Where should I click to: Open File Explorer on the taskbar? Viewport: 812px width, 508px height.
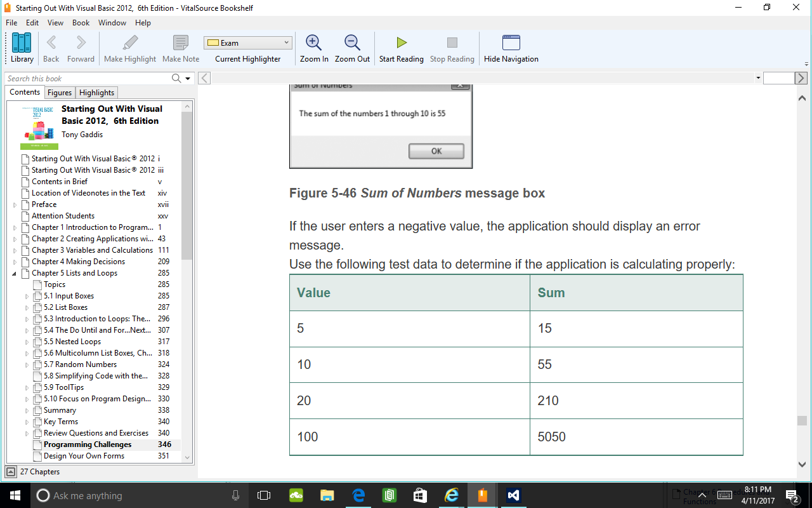point(327,495)
